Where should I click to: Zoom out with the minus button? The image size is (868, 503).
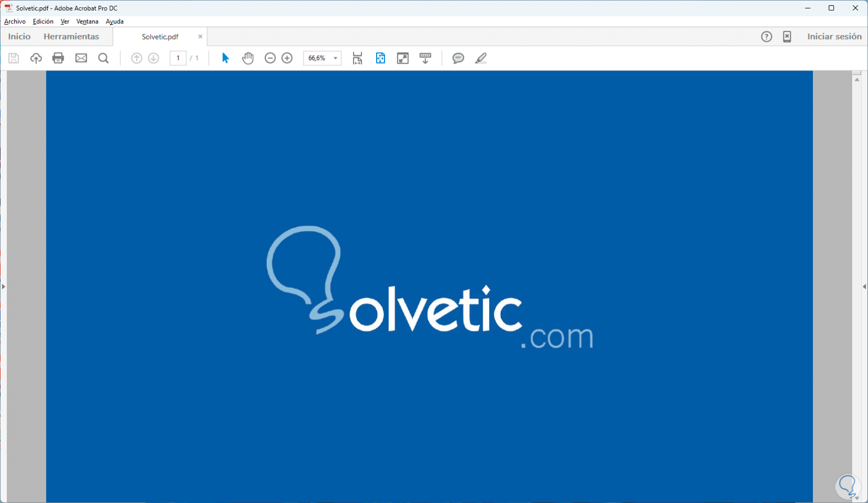270,58
